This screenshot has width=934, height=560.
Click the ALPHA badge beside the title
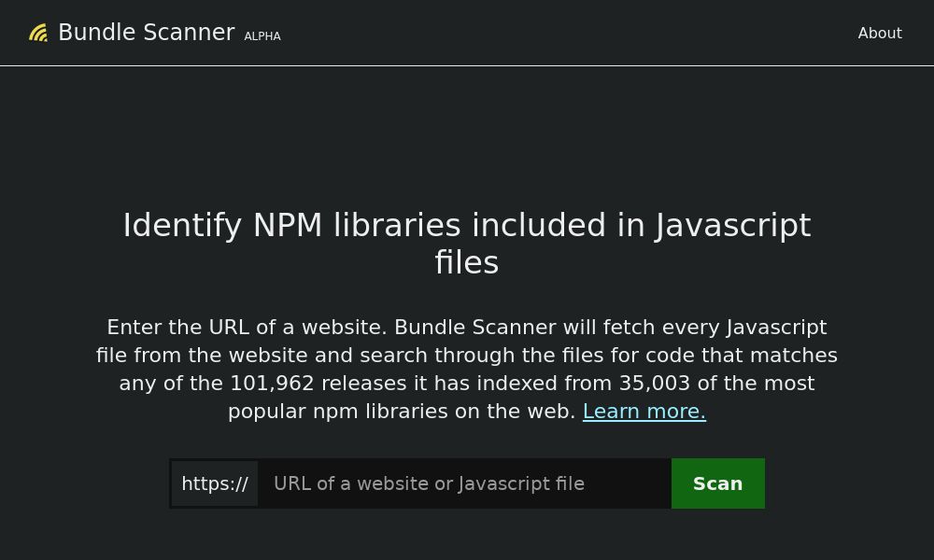click(262, 36)
